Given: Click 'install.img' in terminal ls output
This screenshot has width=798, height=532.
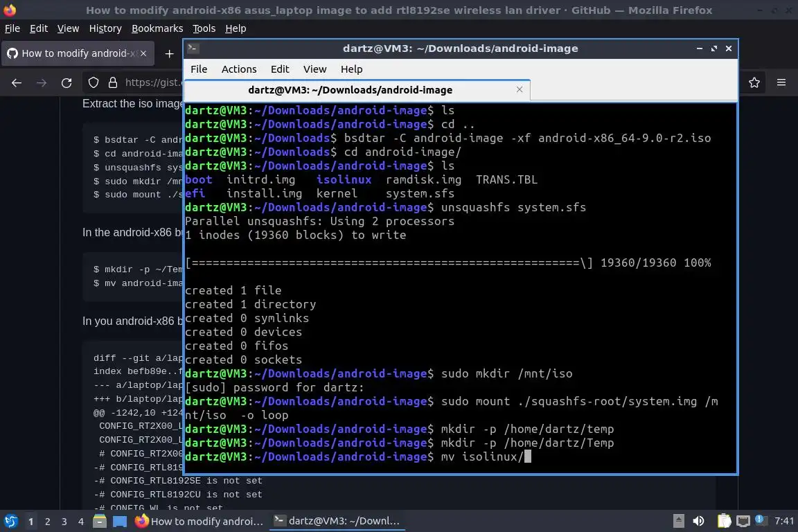Looking at the screenshot, I should (264, 193).
